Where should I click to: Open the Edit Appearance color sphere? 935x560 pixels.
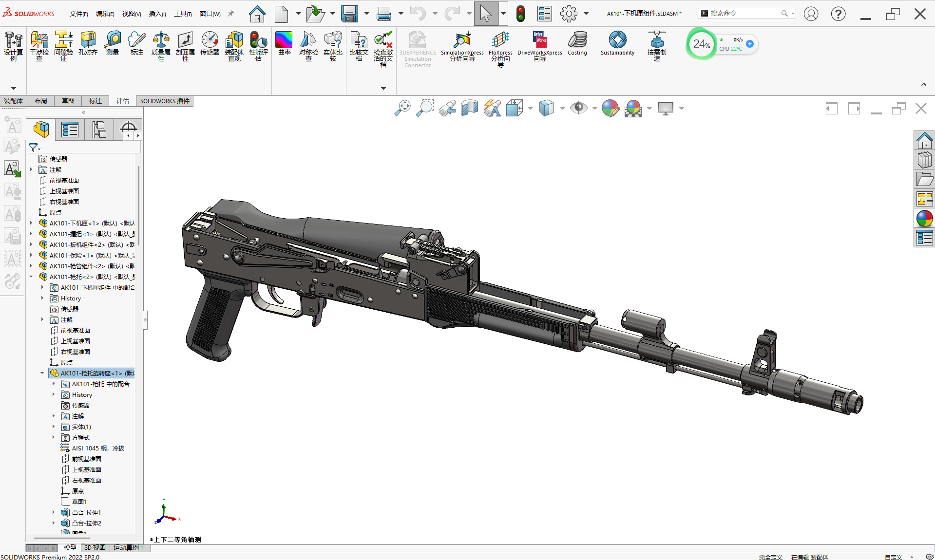610,108
